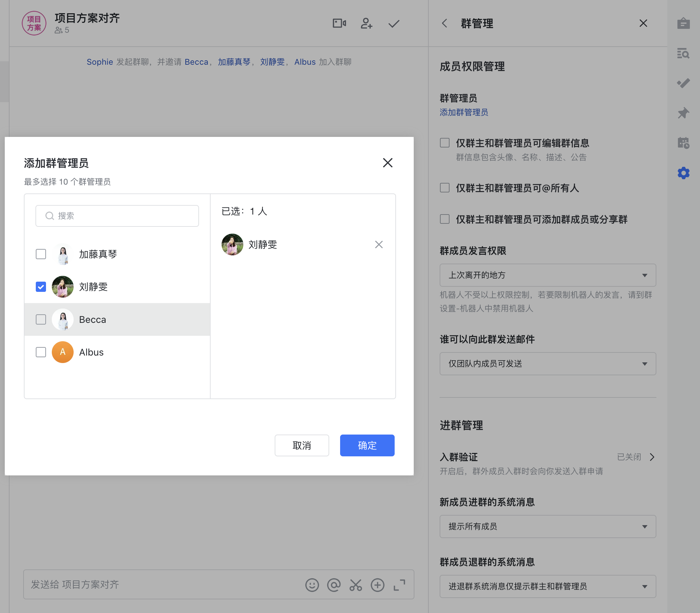
Task: Open the 提示所有成员 dropdown
Action: pyautogui.click(x=547, y=526)
